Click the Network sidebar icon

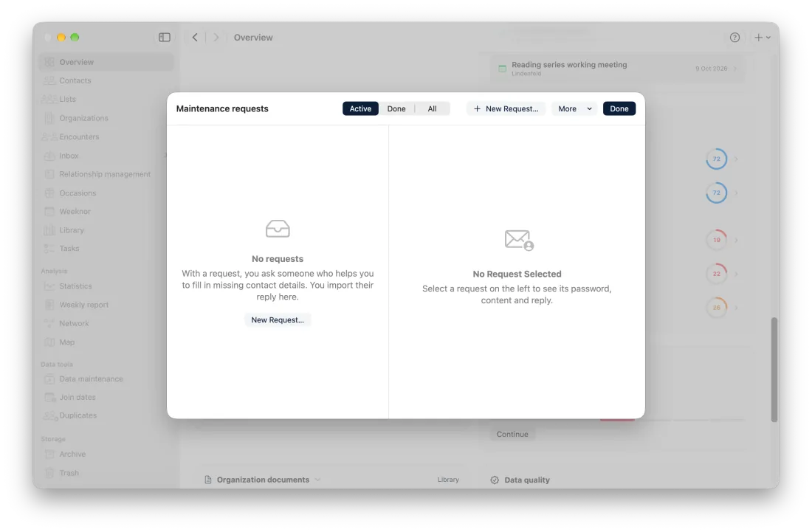49,323
